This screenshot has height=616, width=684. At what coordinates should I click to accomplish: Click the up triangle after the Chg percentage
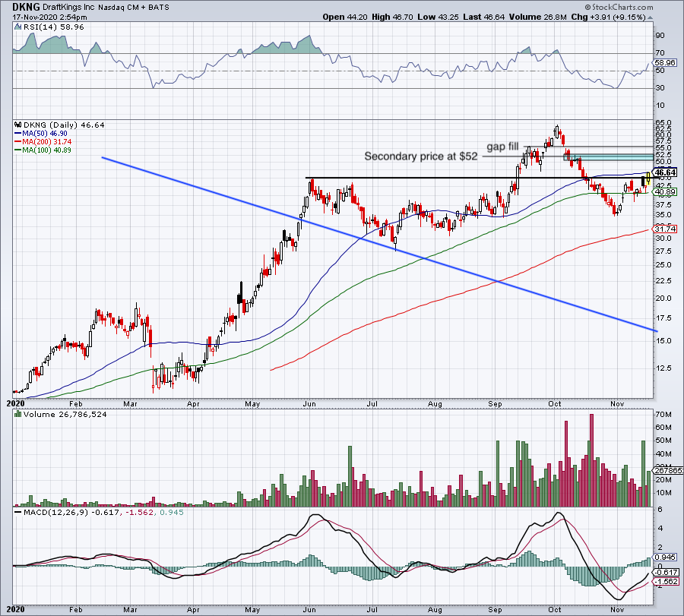click(650, 17)
